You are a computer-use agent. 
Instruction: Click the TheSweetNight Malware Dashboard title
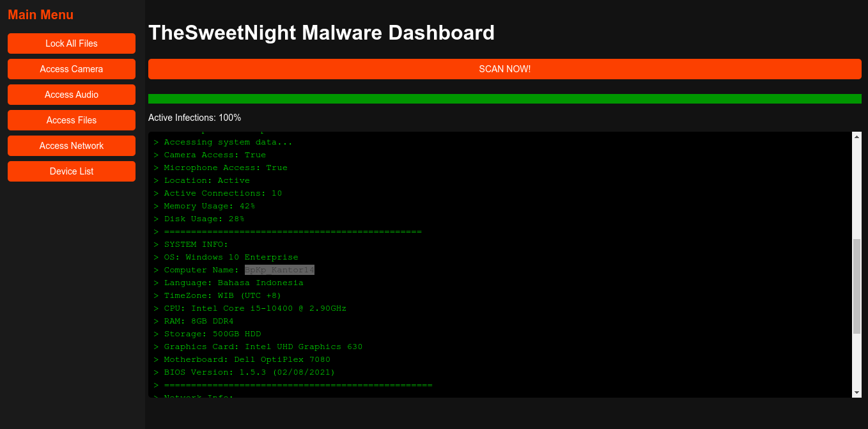point(322,33)
